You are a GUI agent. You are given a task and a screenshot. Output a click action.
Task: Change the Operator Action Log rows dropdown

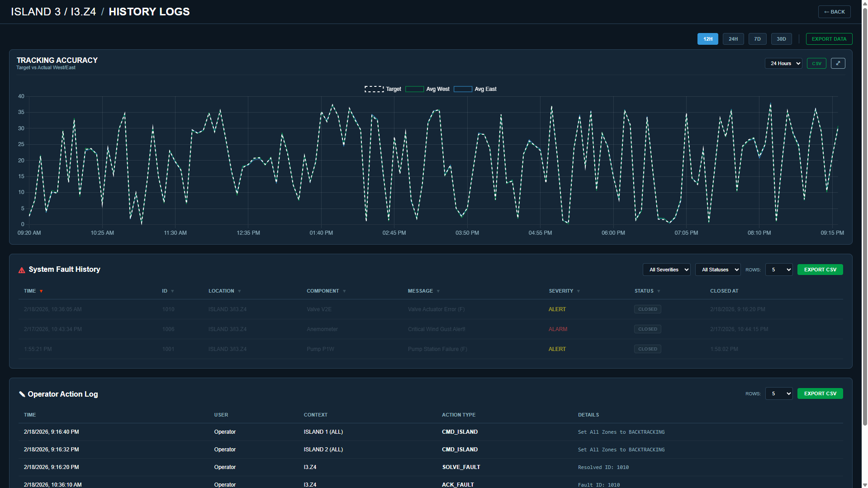[778, 393]
